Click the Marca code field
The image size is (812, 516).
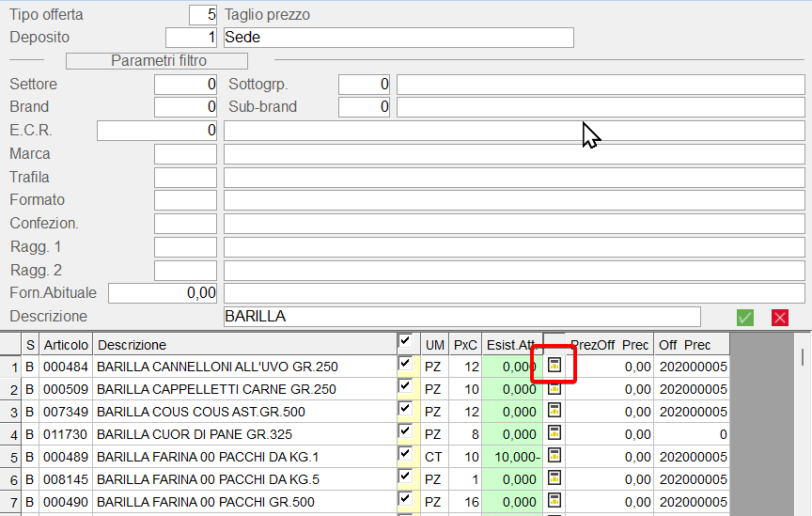(x=185, y=154)
